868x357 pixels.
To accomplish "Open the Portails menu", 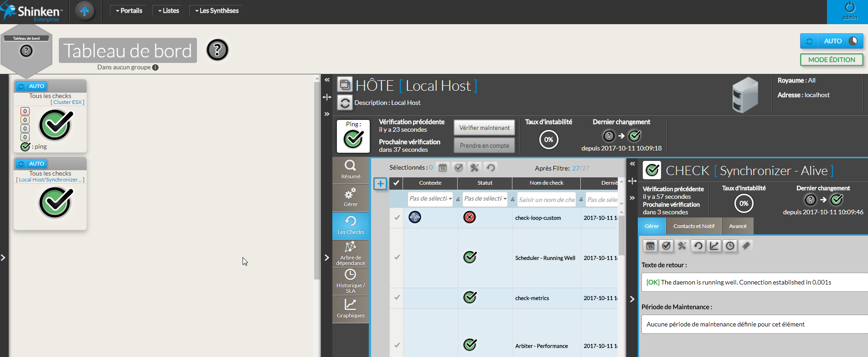I will pyautogui.click(x=129, y=10).
